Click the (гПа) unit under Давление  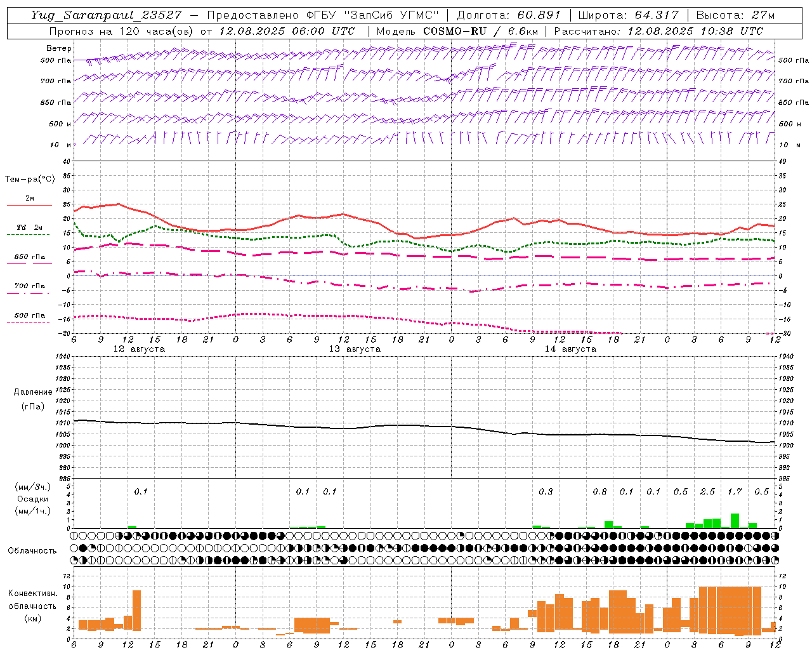click(x=32, y=406)
